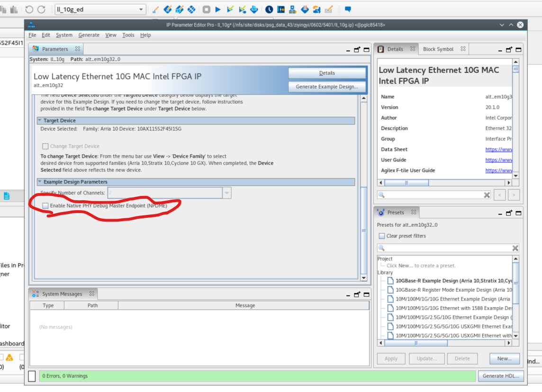
Task: Click the Presets list horizontal scrollbar thumb
Action: pyautogui.click(x=416, y=343)
